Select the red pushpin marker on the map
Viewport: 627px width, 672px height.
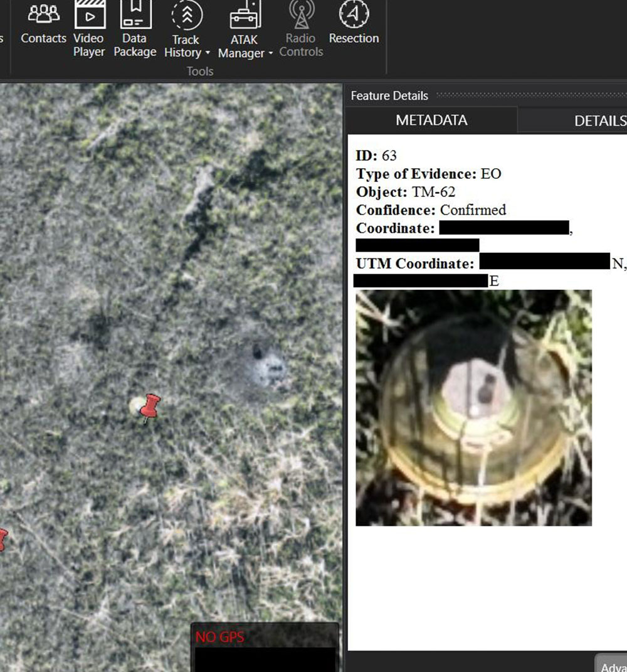(149, 406)
